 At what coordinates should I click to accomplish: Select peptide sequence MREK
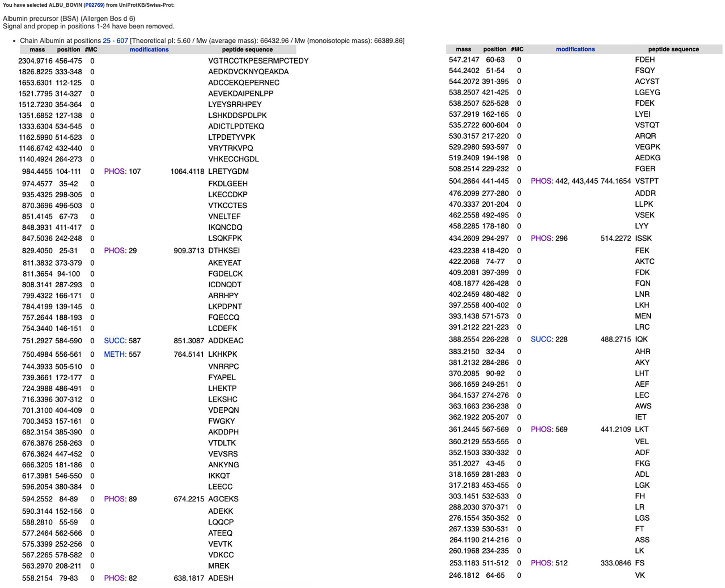219,566
